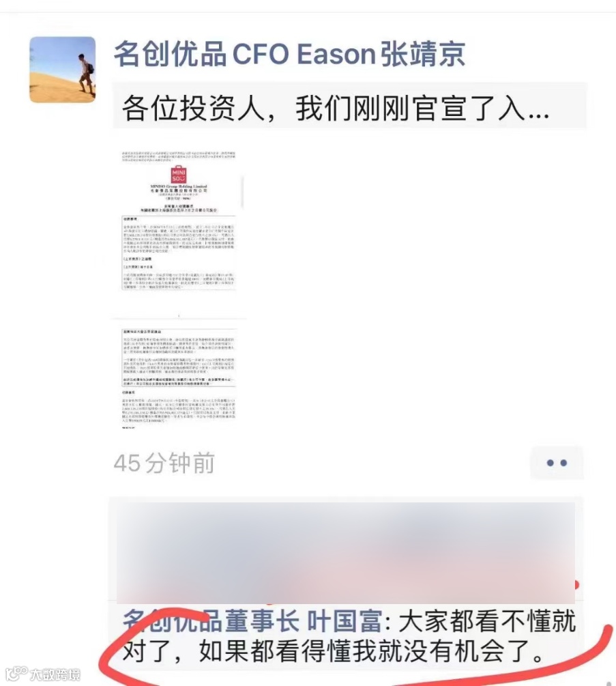Viewport: 616px width, 686px height.
Task: Tap the person walking in the avatar
Action: tap(86, 74)
